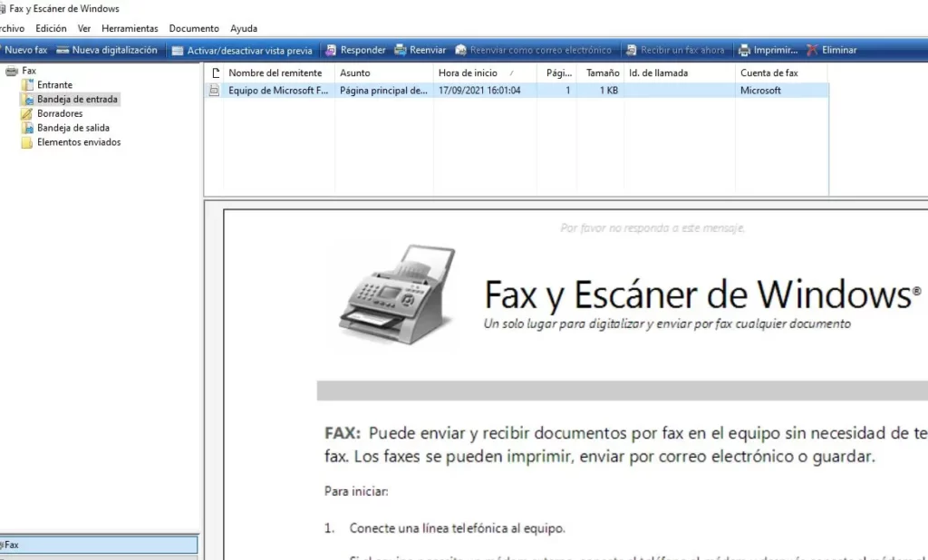The width and height of the screenshot is (928, 560).
Task: Click the Bandeja de entrada folder icon
Action: click(26, 100)
